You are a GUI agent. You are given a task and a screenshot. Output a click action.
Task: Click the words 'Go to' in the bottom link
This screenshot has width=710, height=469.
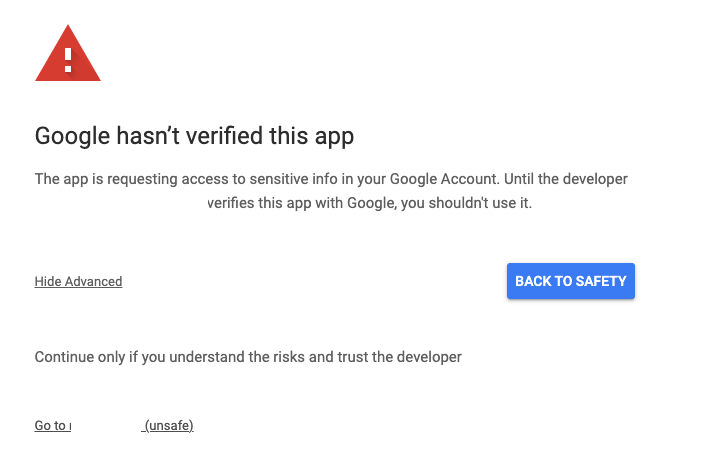pos(50,426)
